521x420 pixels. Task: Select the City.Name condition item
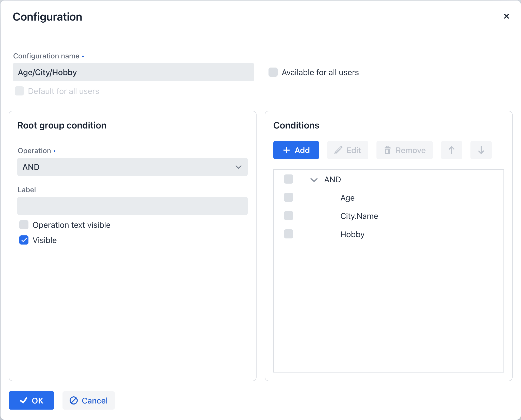tap(360, 216)
